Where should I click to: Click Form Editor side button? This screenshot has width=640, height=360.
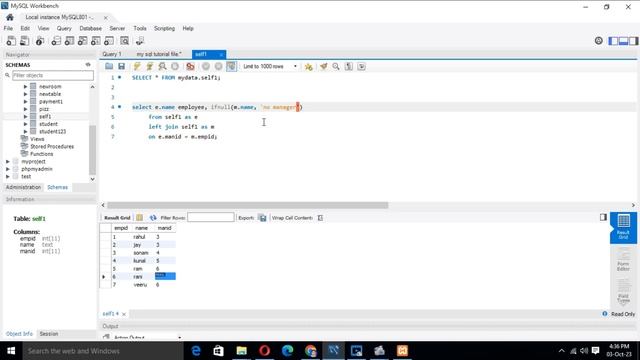(623, 260)
